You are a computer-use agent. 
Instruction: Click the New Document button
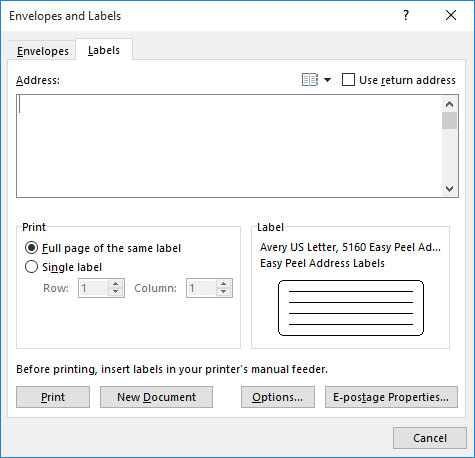tap(156, 397)
